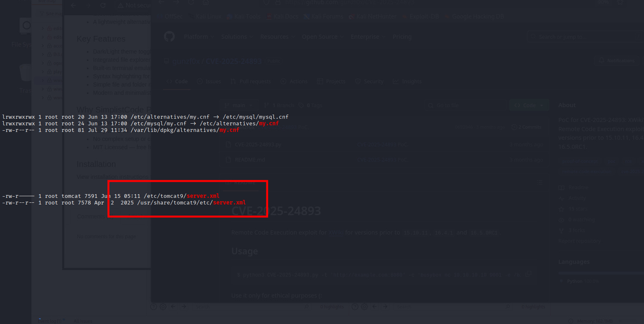The height and width of the screenshot is (324, 644).
Task: Open help in the right bottom toolbar
Action: click(x=355, y=307)
